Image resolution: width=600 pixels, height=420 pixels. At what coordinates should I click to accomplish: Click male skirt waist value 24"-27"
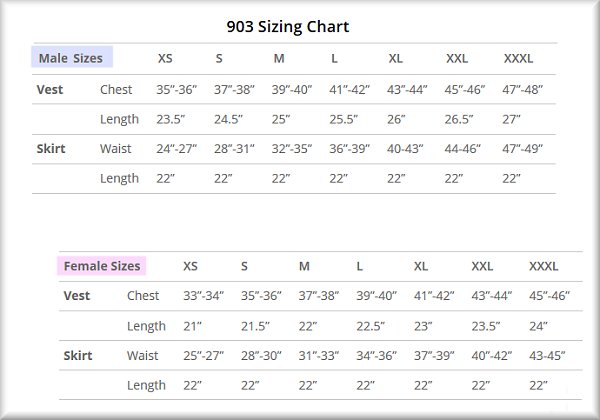[x=176, y=149]
